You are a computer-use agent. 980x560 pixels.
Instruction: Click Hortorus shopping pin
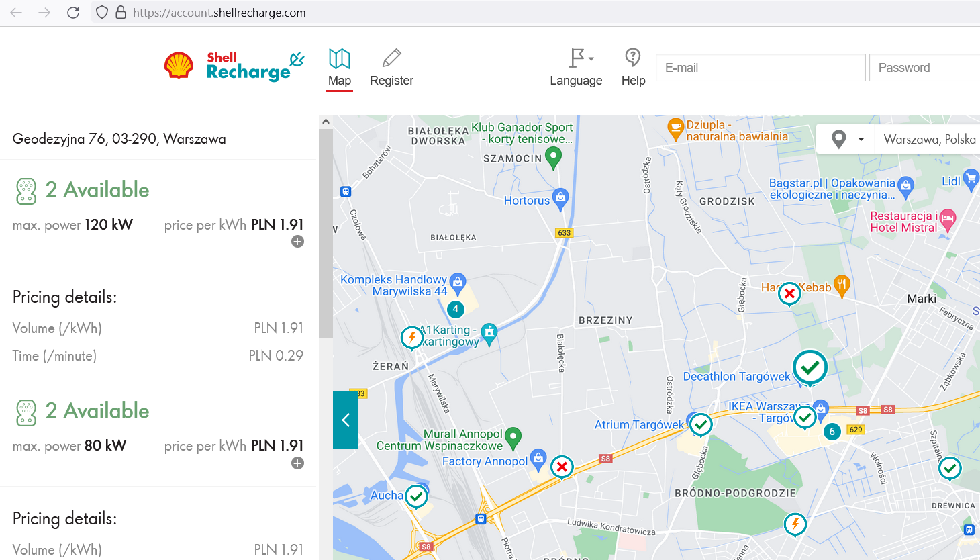pyautogui.click(x=560, y=199)
